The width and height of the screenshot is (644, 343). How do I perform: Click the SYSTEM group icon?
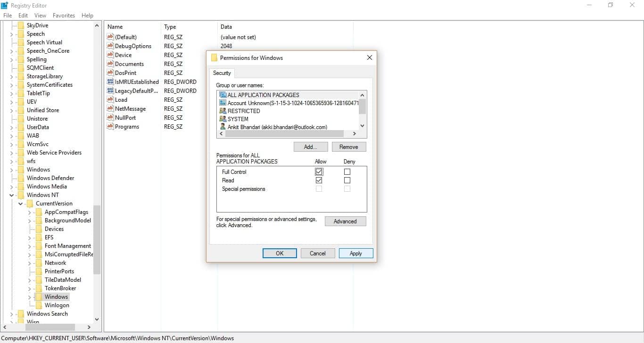click(223, 119)
